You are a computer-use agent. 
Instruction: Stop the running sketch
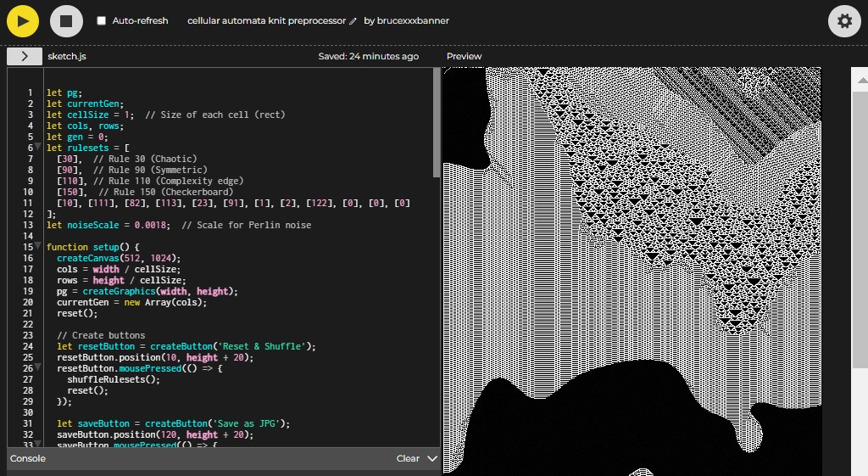click(66, 20)
